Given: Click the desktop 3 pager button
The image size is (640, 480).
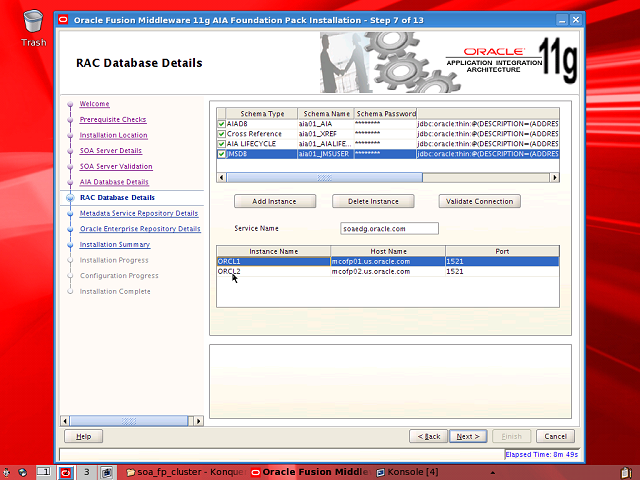Looking at the screenshot, I should pos(87,471).
